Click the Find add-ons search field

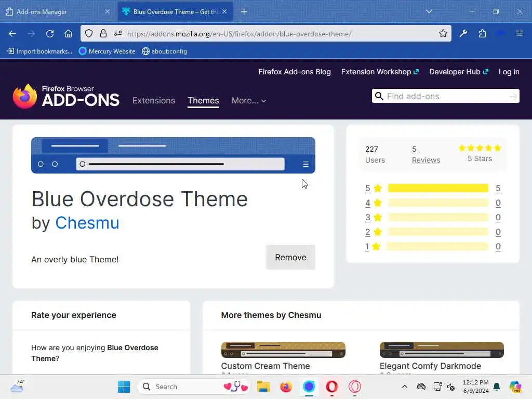click(x=446, y=96)
